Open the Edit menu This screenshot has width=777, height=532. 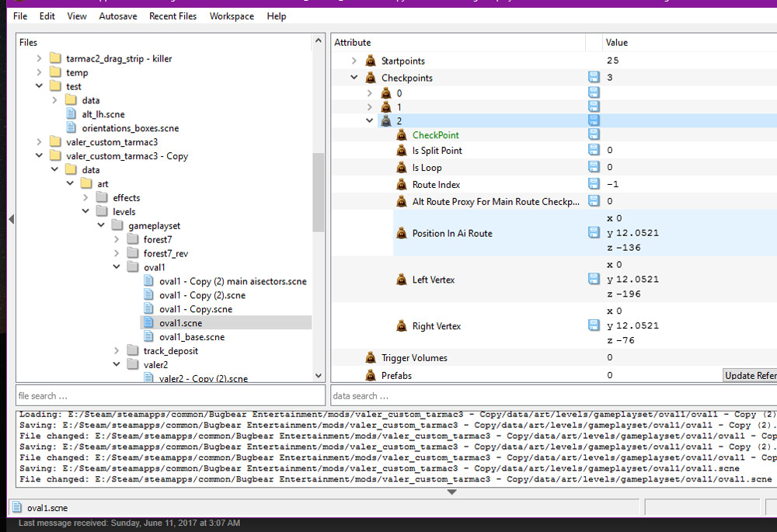click(x=47, y=16)
